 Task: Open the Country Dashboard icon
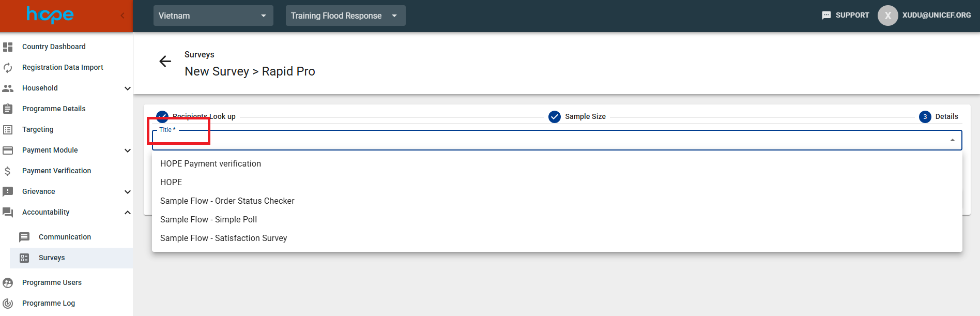(8, 47)
